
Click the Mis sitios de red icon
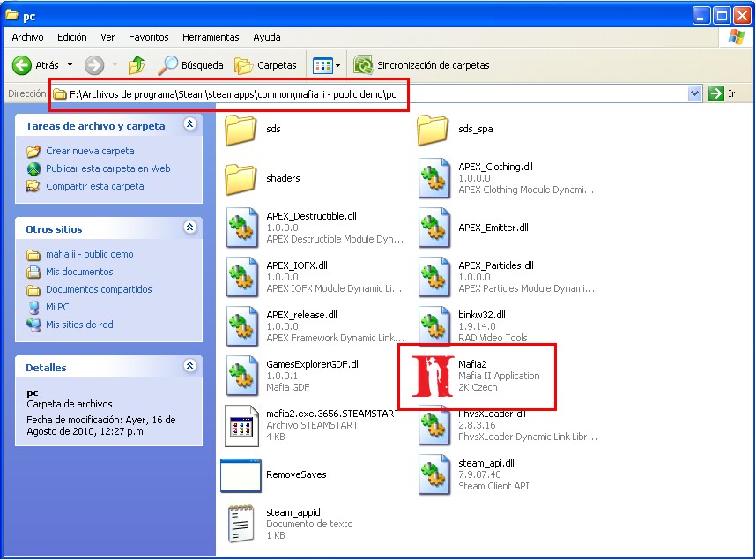tap(33, 325)
